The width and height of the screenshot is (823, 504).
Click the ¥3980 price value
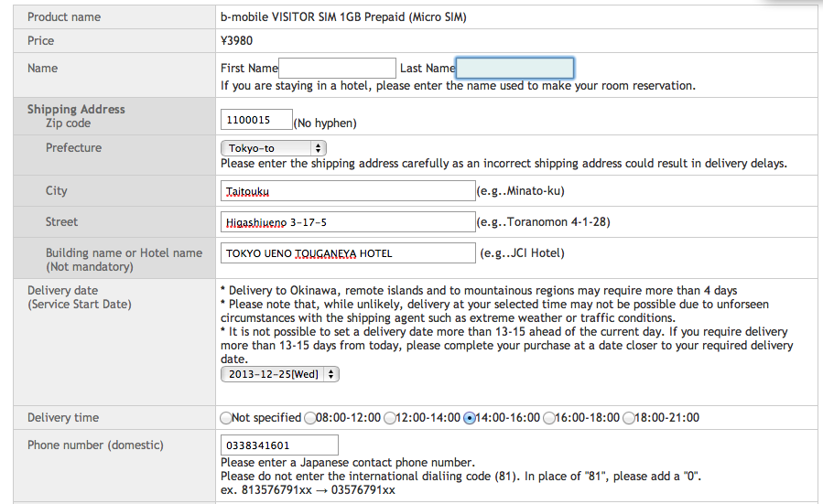(x=237, y=40)
